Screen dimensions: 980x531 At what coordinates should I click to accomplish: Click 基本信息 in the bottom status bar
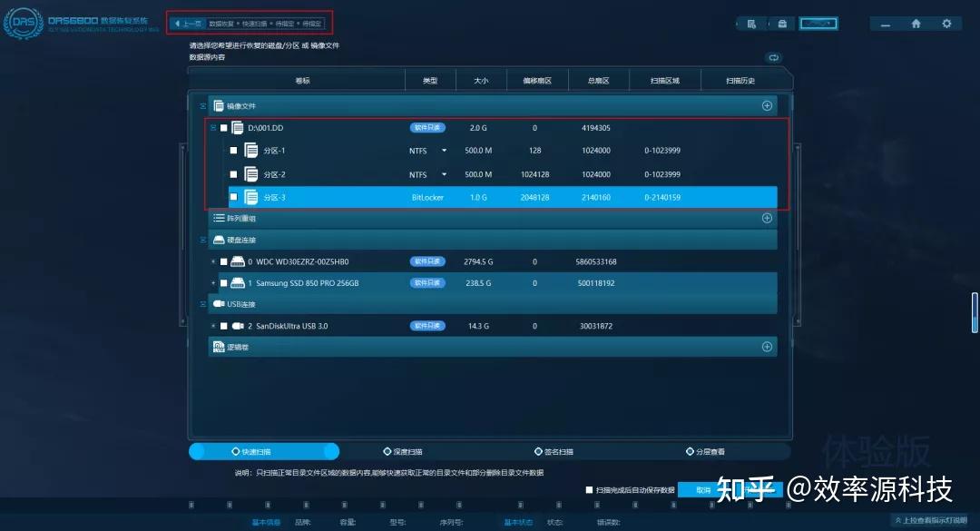click(266, 522)
